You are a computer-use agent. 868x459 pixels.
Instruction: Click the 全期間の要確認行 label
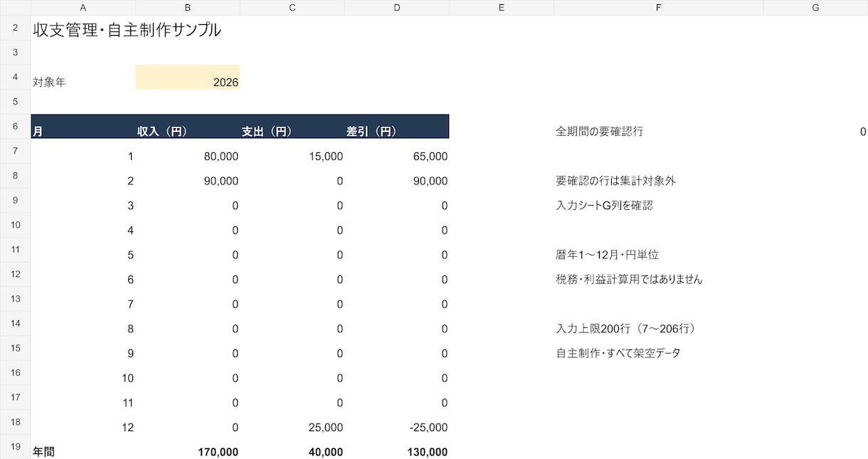pos(599,132)
